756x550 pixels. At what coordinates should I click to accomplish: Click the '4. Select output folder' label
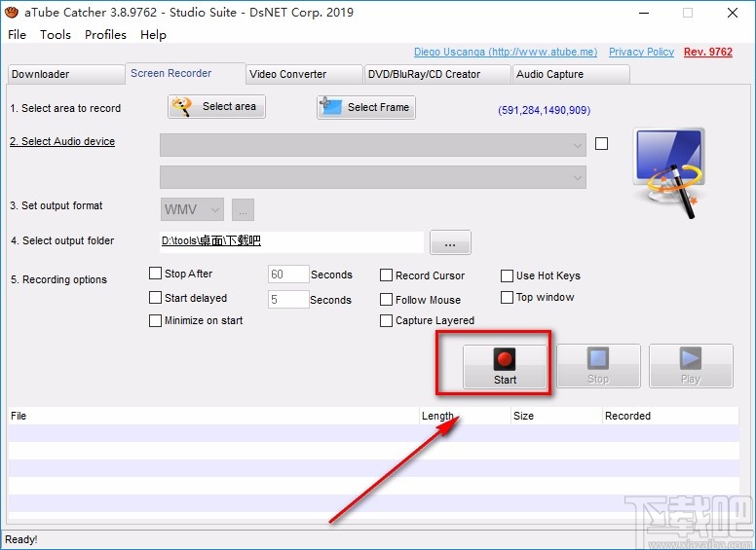click(x=62, y=240)
